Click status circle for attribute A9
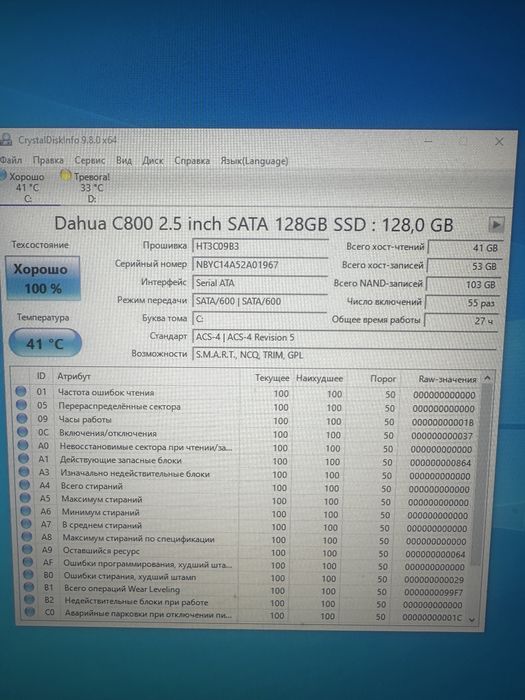 (27, 549)
